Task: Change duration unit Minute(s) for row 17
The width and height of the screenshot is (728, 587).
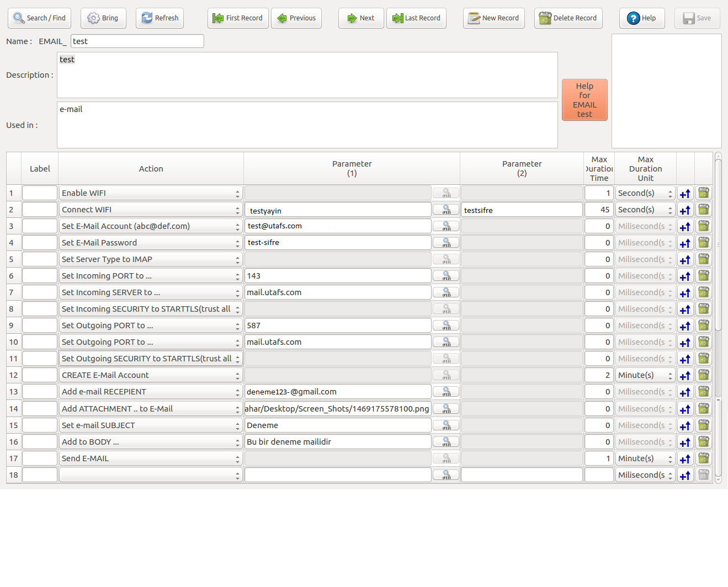Action: (x=645, y=458)
